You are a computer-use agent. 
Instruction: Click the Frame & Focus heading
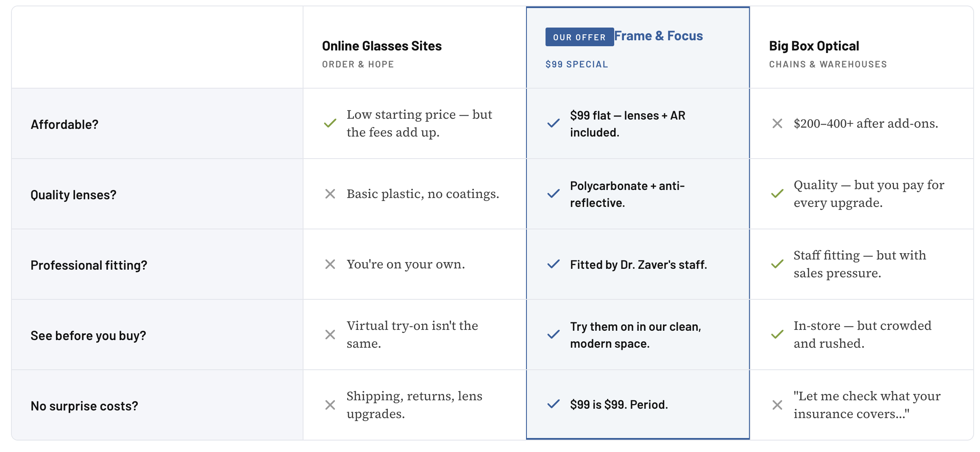[x=658, y=36]
